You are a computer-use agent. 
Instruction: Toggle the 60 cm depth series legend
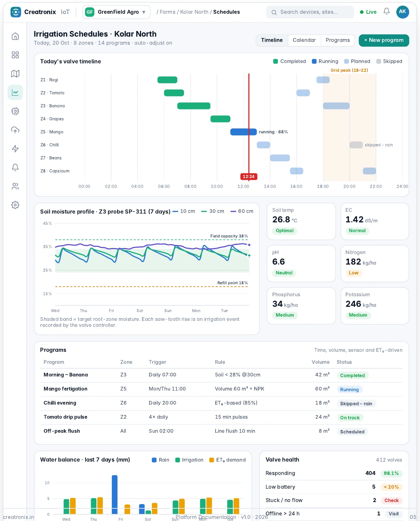tap(242, 211)
